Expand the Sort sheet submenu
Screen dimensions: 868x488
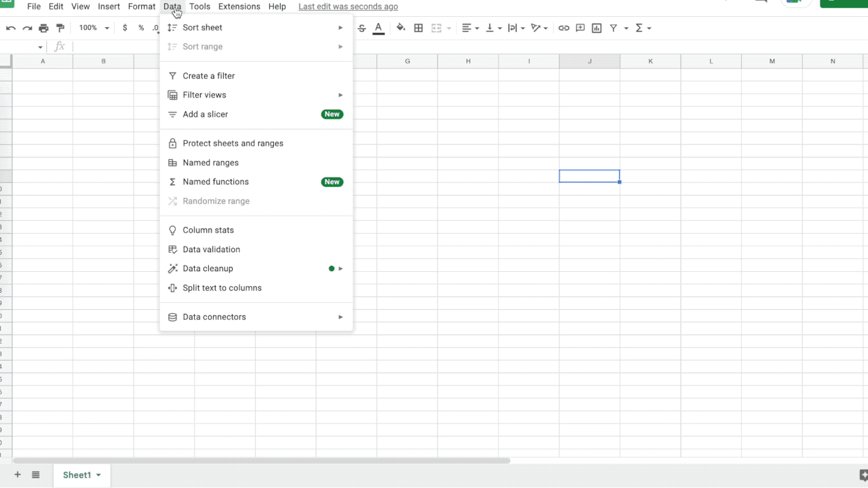256,28
